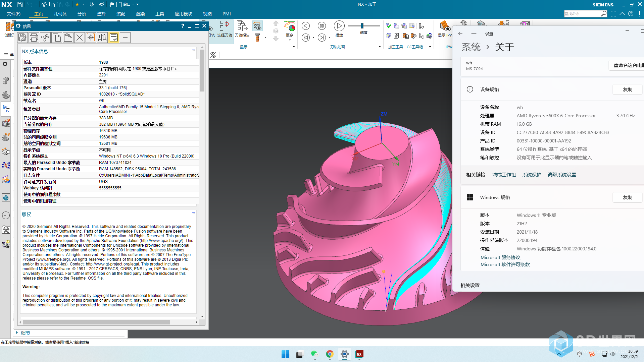
Task: Open Chrome from the taskbar
Action: (330, 354)
